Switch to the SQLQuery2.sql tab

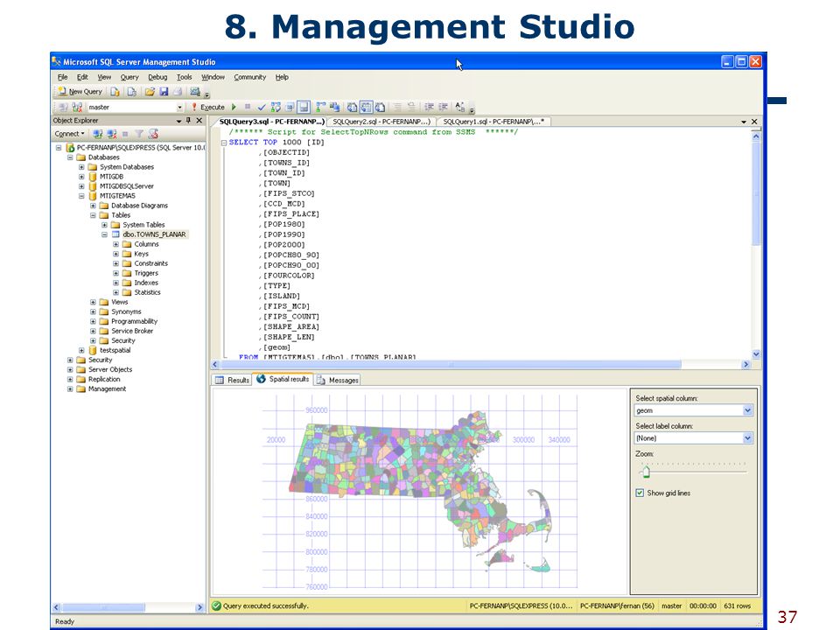(x=381, y=122)
